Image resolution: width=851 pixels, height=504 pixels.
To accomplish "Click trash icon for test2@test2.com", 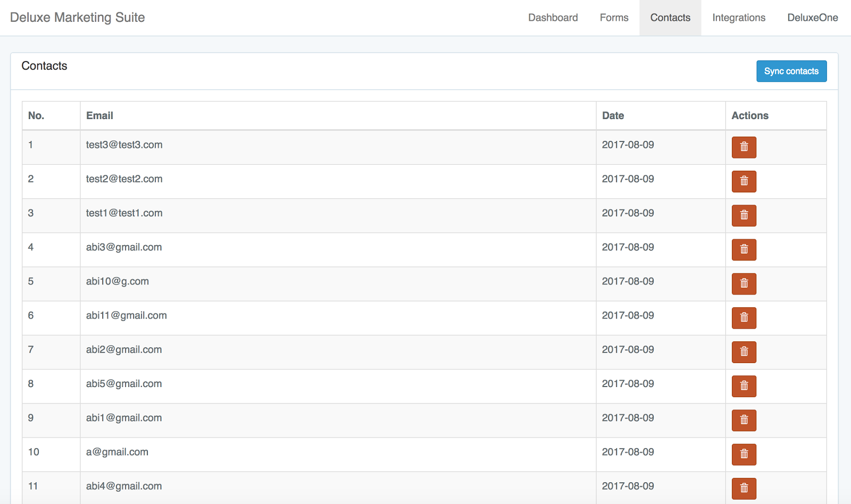I will click(x=744, y=181).
